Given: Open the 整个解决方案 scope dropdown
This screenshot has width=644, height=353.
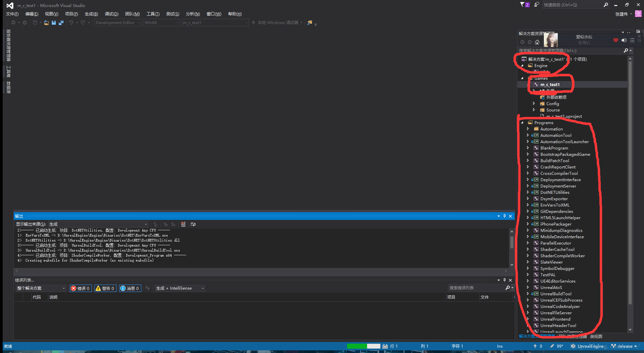Looking at the screenshot, I should tap(41, 288).
